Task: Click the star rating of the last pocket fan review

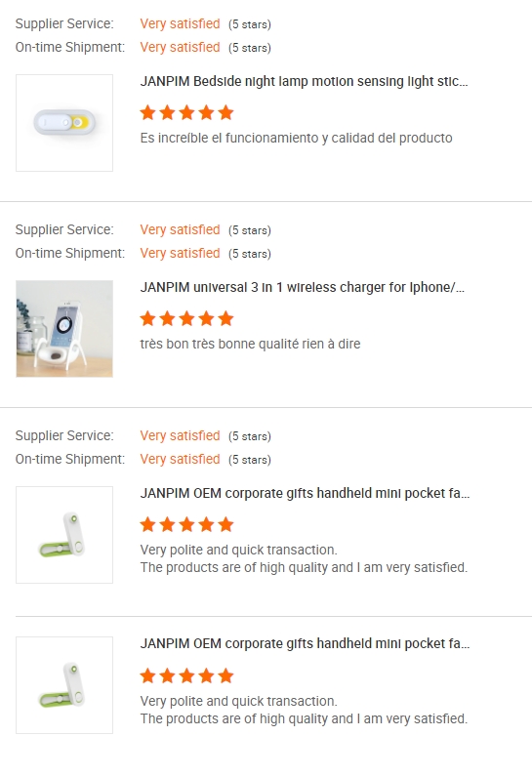Action: point(186,675)
